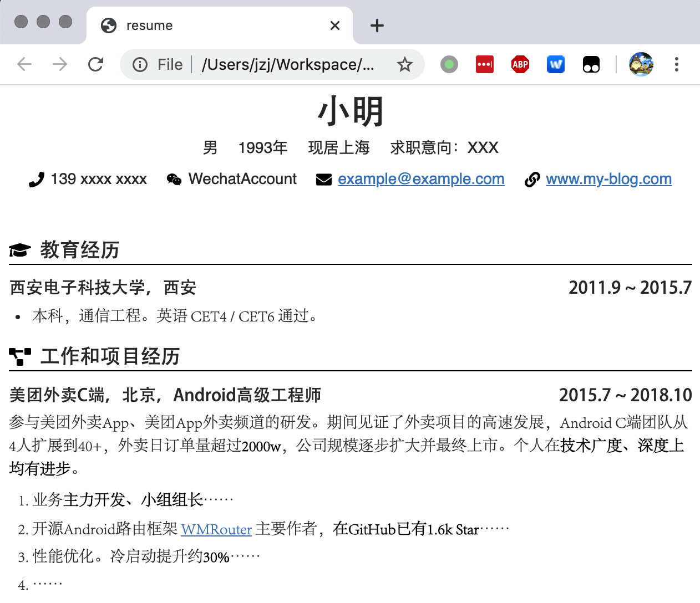This screenshot has width=700, height=603.
Task: Open the blue W extension
Action: coord(556,64)
